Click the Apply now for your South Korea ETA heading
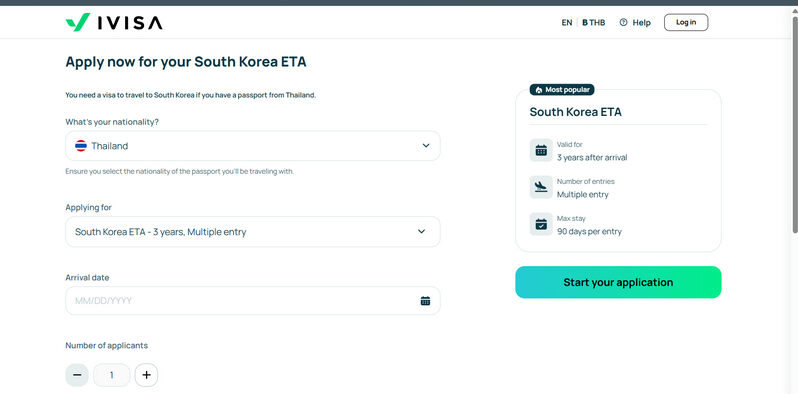Image resolution: width=798 pixels, height=394 pixels. (x=186, y=62)
